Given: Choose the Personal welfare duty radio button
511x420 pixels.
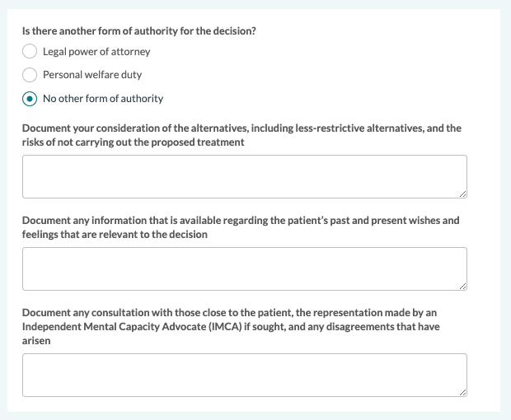Looking at the screenshot, I should coord(30,75).
